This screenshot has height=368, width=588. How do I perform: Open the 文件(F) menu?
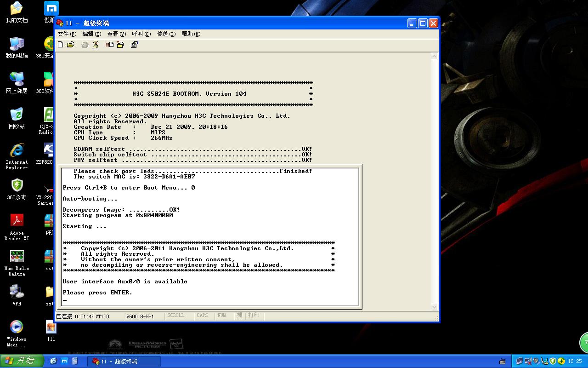coord(67,34)
